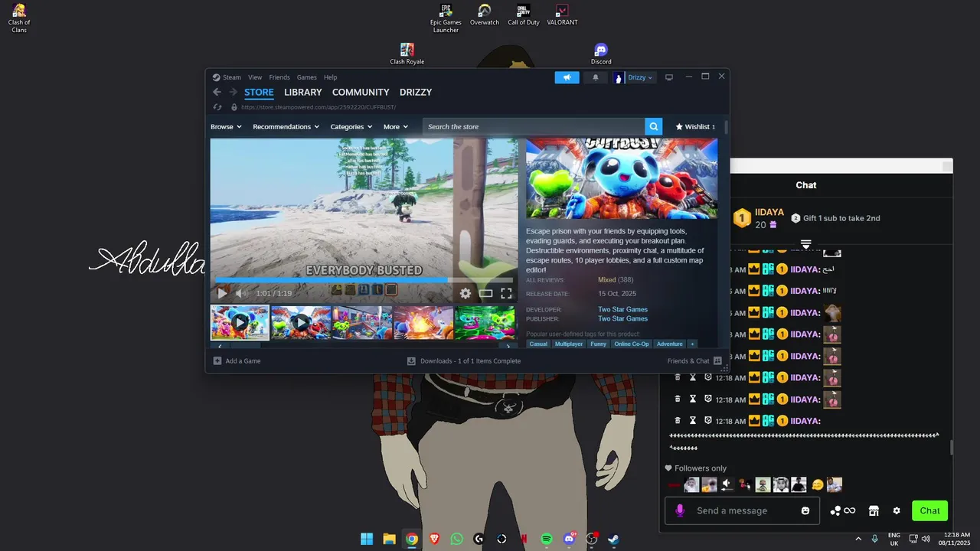Screen dimensions: 980x551
Task: Open Clash Royale desktop shortcut
Action: [407, 54]
